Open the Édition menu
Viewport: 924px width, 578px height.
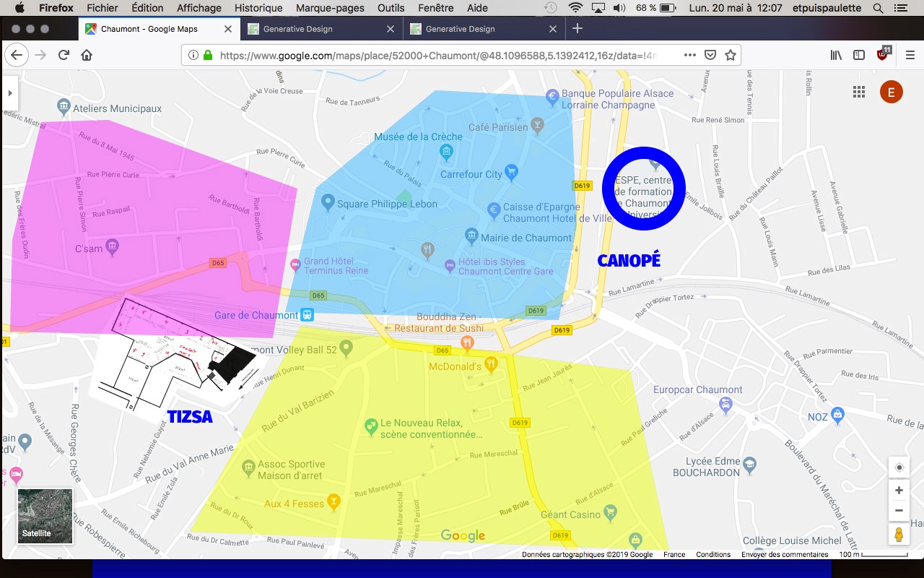coord(147,8)
